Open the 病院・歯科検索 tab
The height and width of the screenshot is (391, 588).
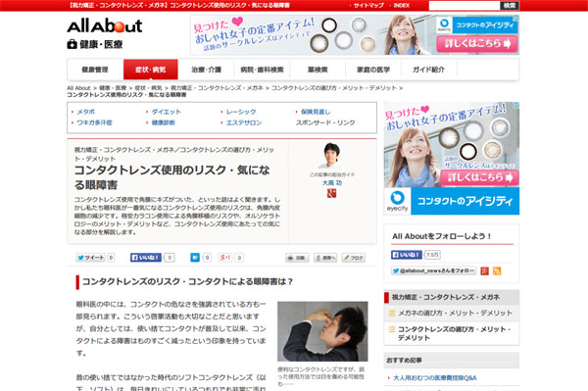tap(262, 70)
